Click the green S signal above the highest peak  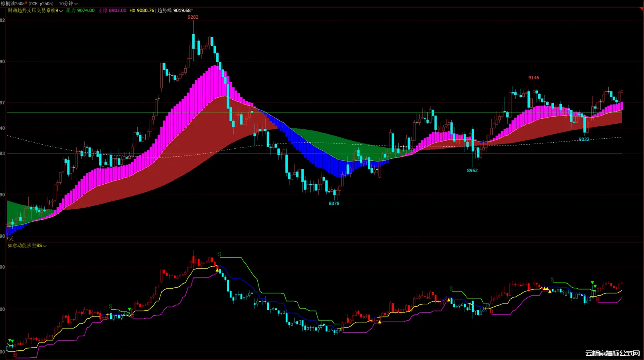(x=219, y=254)
